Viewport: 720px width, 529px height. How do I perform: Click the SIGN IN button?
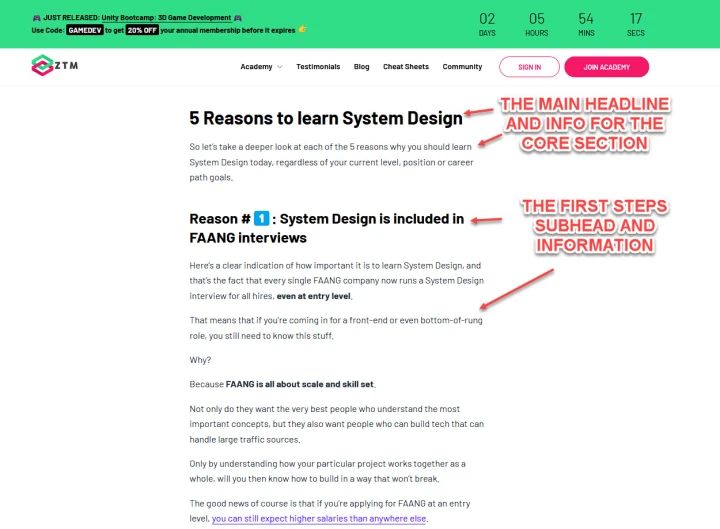[529, 67]
